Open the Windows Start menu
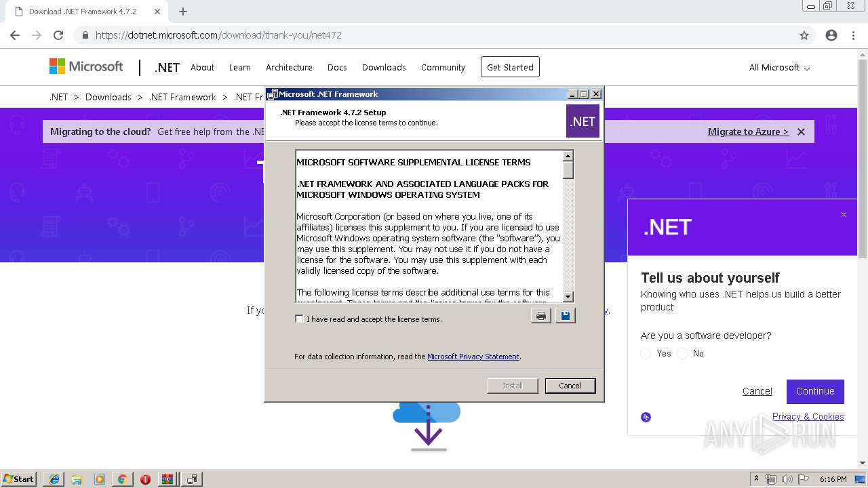Image resolution: width=868 pixels, height=488 pixels. 19,479
